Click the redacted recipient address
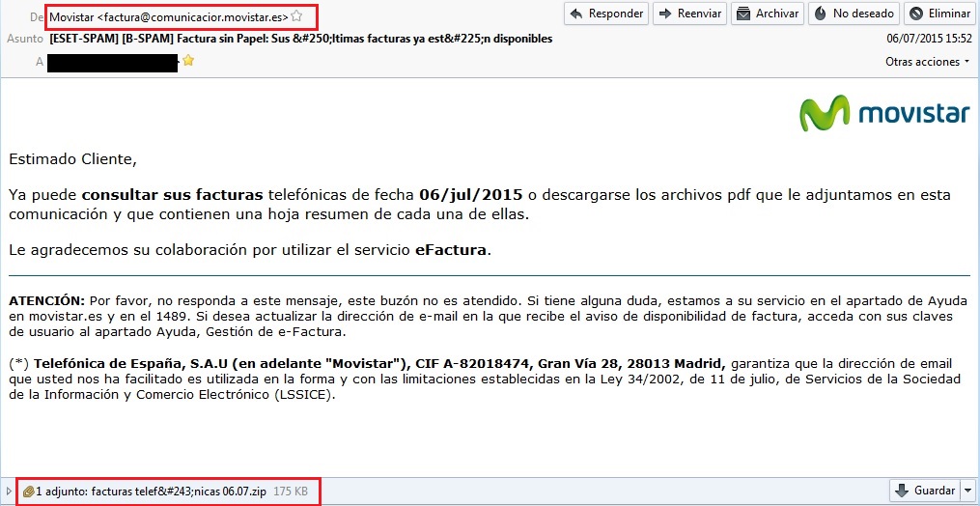 pos(112,62)
